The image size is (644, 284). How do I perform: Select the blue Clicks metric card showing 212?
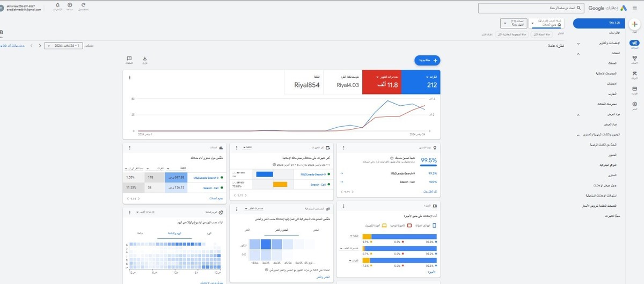pos(421,82)
